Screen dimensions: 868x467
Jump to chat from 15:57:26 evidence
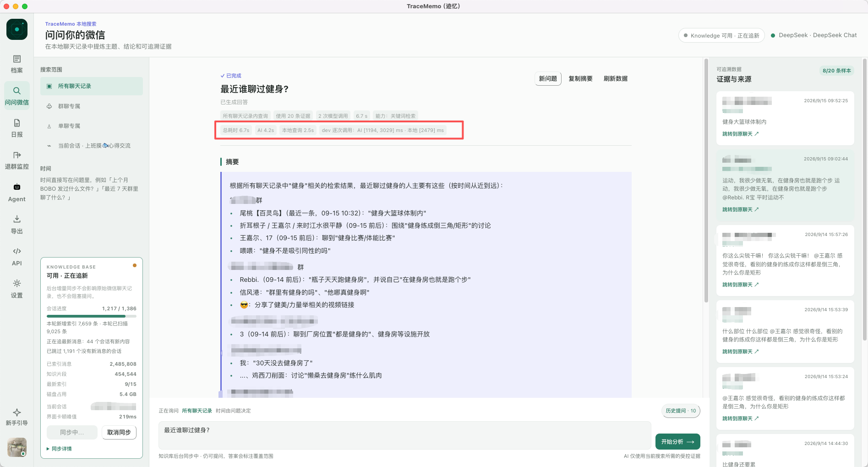coord(740,285)
